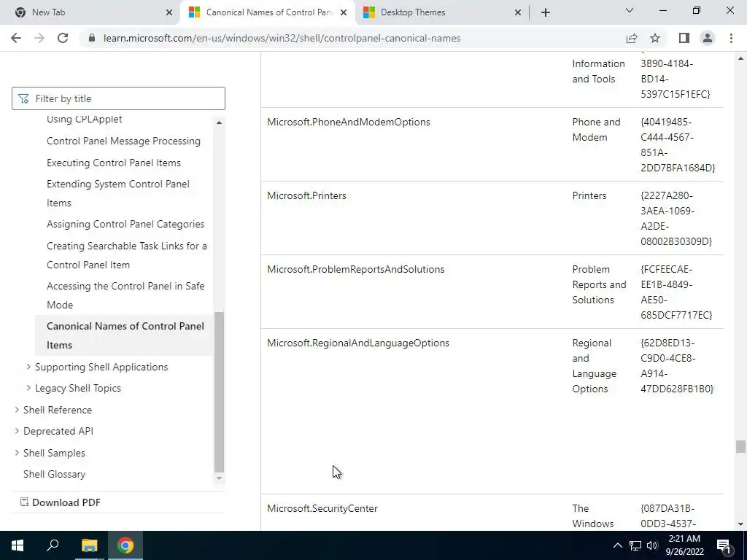Switch to the Desktop Themes tab
Viewport: 747px width, 560px height.
pos(442,12)
